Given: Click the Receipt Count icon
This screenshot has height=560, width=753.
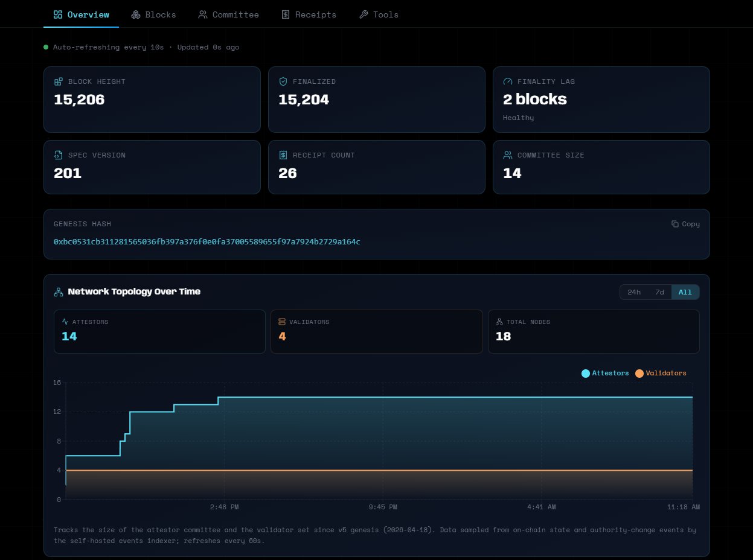Looking at the screenshot, I should point(283,155).
